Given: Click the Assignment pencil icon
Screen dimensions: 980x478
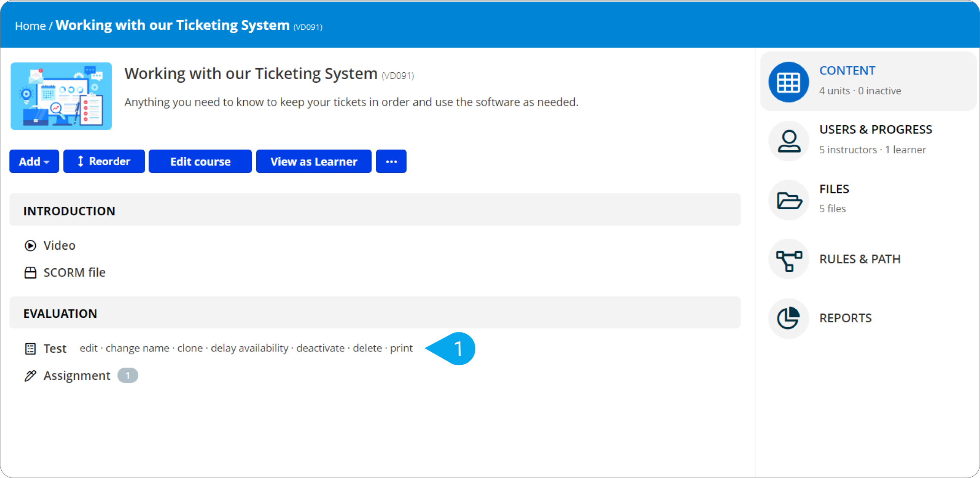Looking at the screenshot, I should coord(30,376).
